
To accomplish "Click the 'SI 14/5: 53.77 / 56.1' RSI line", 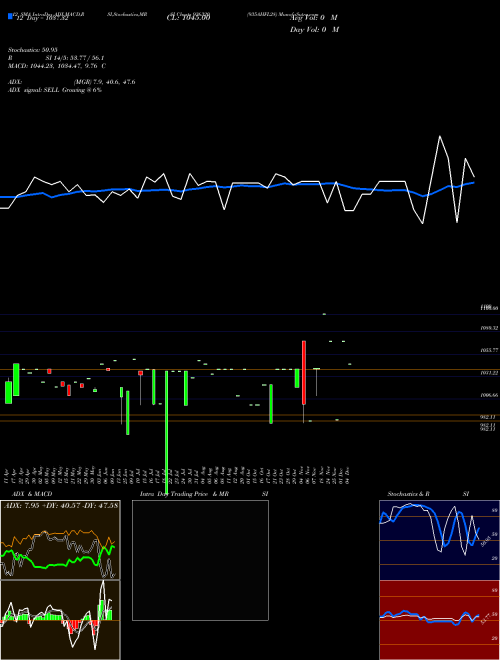I will (75, 58).
